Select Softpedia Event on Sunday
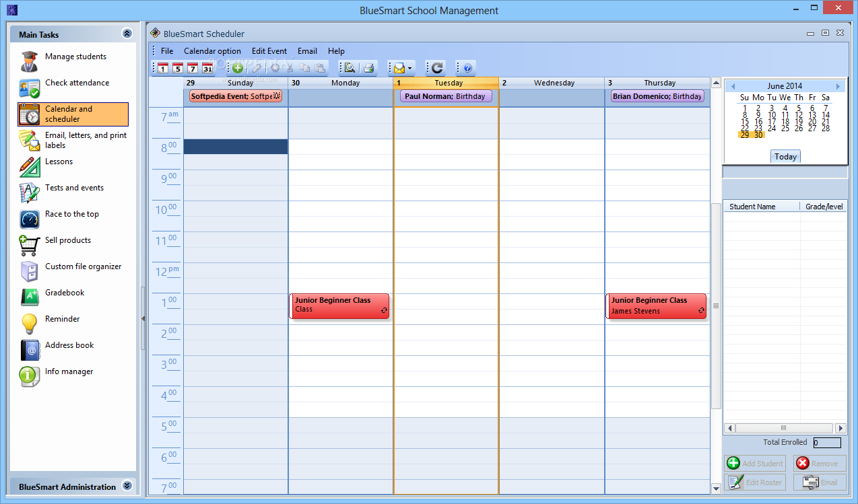Viewport: 858px width, 504px height. click(236, 96)
